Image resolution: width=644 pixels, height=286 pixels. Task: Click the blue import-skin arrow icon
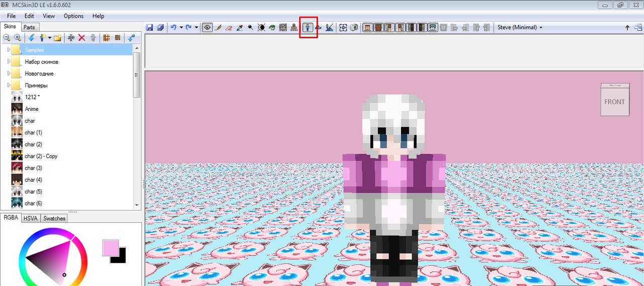point(31,38)
